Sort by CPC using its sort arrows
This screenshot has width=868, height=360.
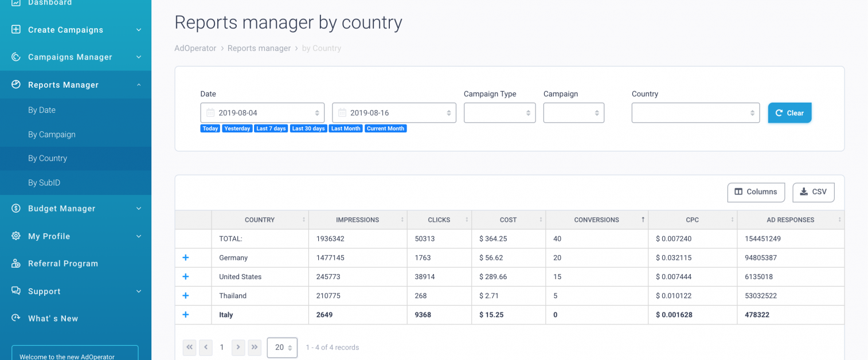click(732, 220)
